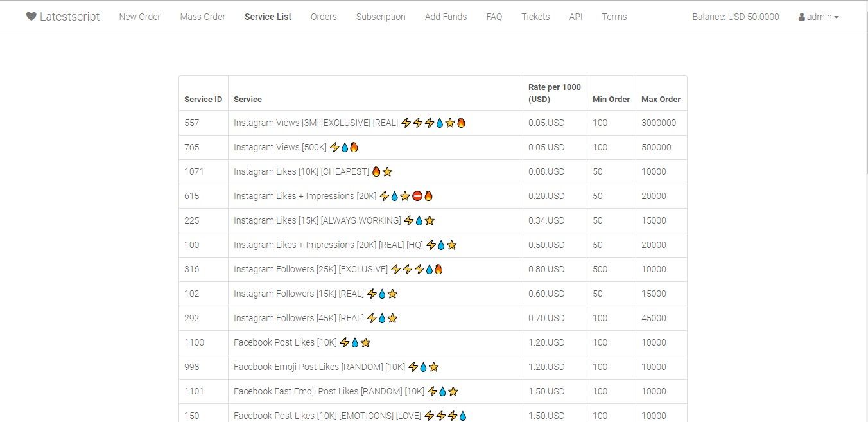This screenshot has width=868, height=422.
Task: Click fire icon in Instagram Views [500K] row
Action: click(354, 147)
